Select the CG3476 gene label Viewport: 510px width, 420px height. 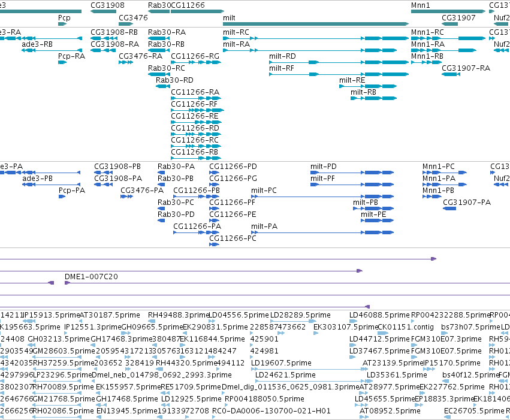point(133,17)
